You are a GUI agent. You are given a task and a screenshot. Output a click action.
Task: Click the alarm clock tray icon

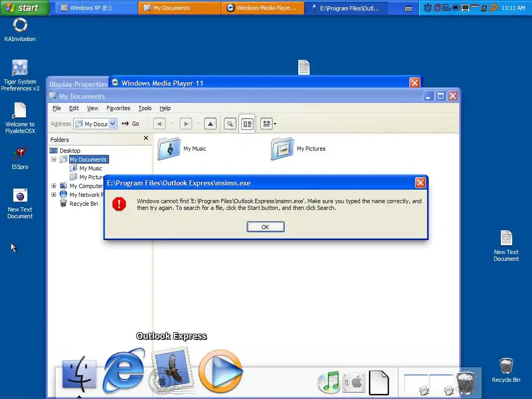click(428, 7)
